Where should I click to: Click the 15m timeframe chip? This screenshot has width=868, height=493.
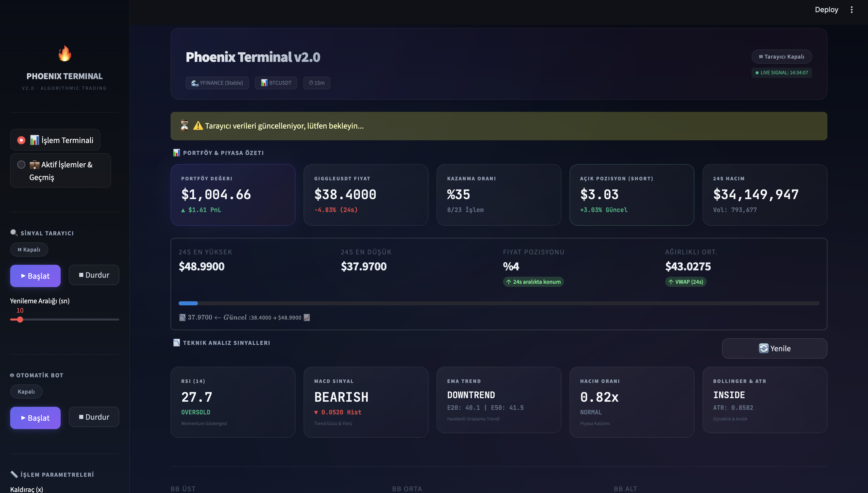coord(316,83)
